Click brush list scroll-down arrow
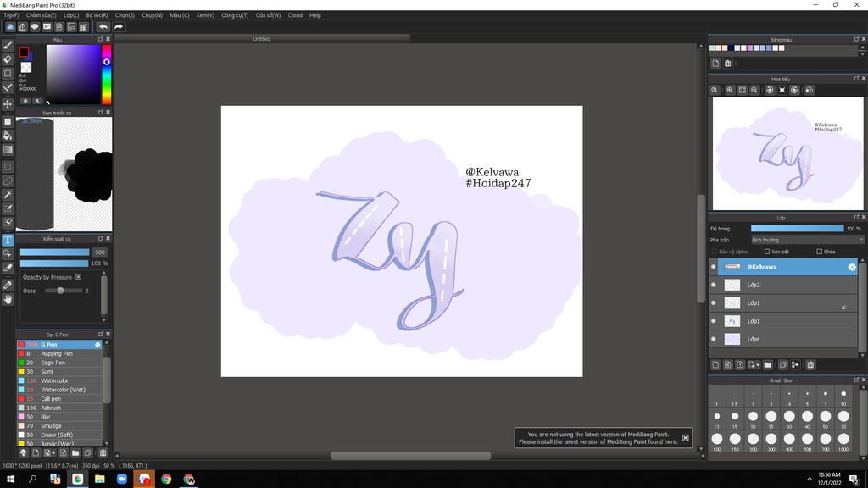Screen dimensions: 868x488 [x=106, y=443]
